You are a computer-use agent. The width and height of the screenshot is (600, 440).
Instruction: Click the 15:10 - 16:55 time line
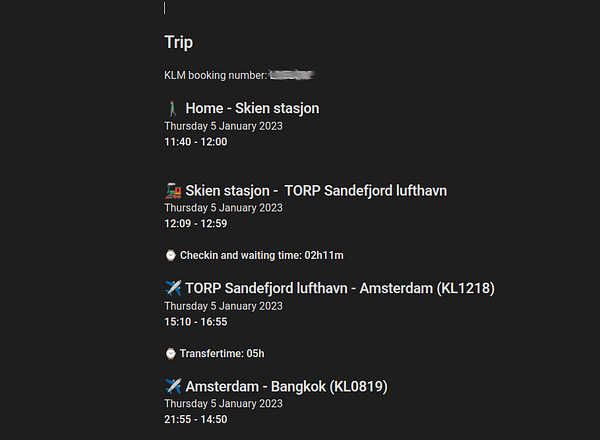point(196,322)
